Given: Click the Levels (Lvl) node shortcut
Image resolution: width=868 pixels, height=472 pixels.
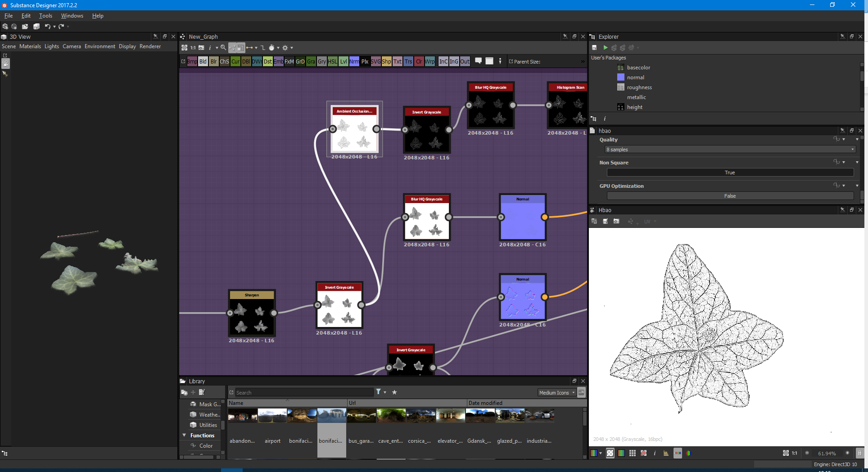Looking at the screenshot, I should pyautogui.click(x=343, y=62).
